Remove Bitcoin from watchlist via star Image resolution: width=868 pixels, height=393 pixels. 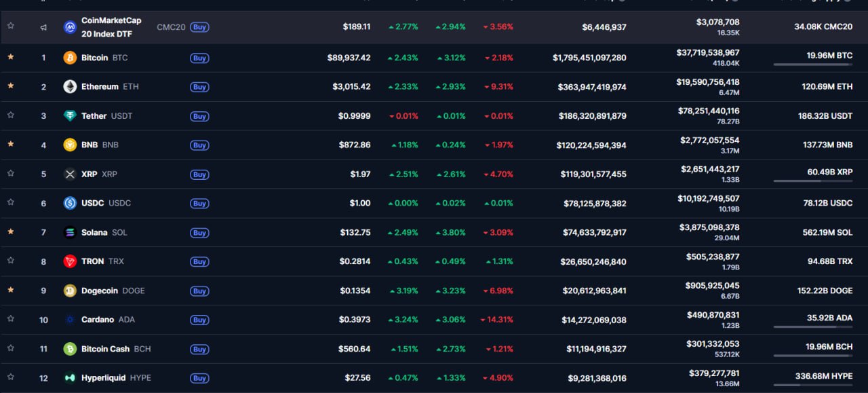coord(11,57)
